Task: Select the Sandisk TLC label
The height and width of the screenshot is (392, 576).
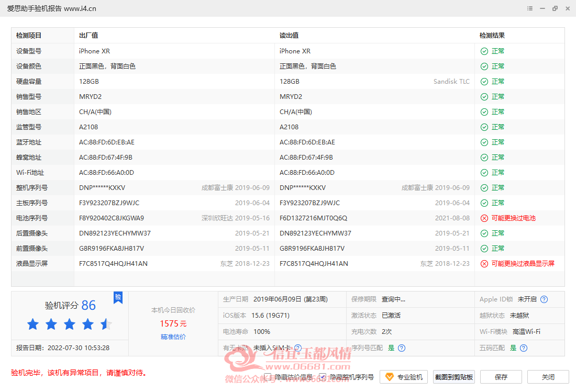Action: 451,82
